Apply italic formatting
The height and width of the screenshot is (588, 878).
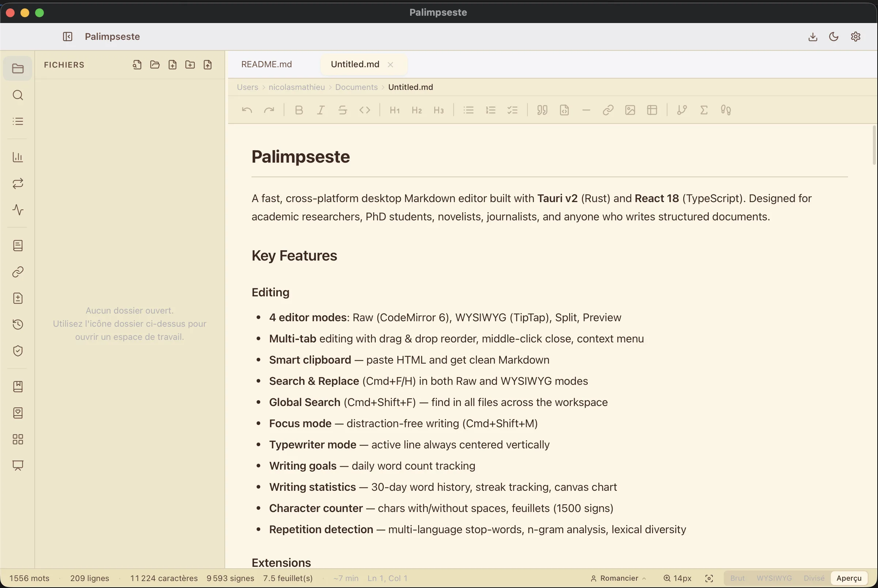point(321,110)
